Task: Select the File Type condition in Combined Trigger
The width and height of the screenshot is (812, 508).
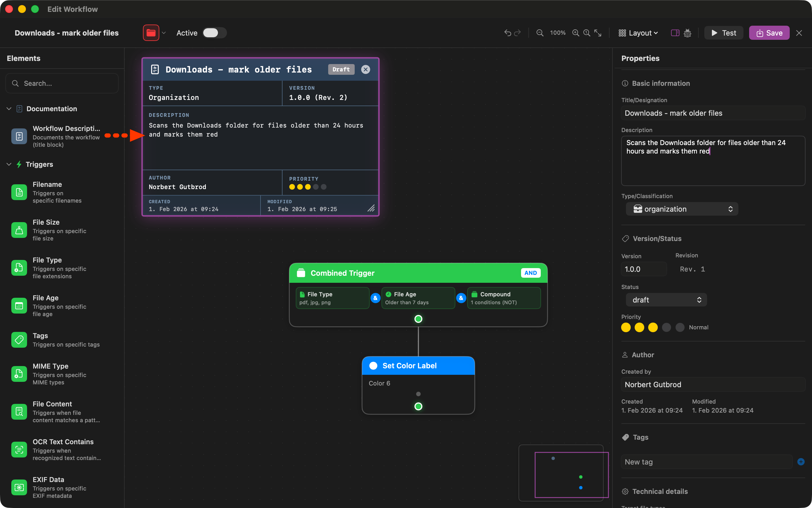Action: [x=332, y=298]
